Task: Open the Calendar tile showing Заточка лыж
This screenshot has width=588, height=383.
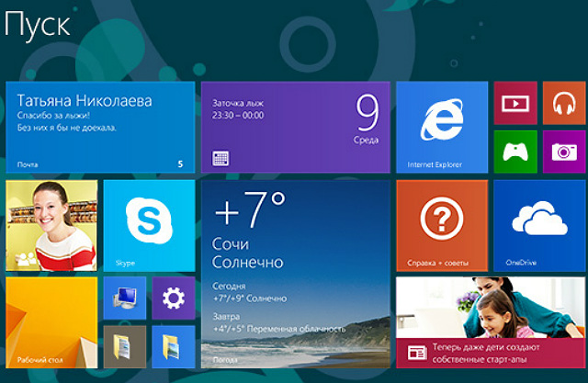Action: click(296, 127)
